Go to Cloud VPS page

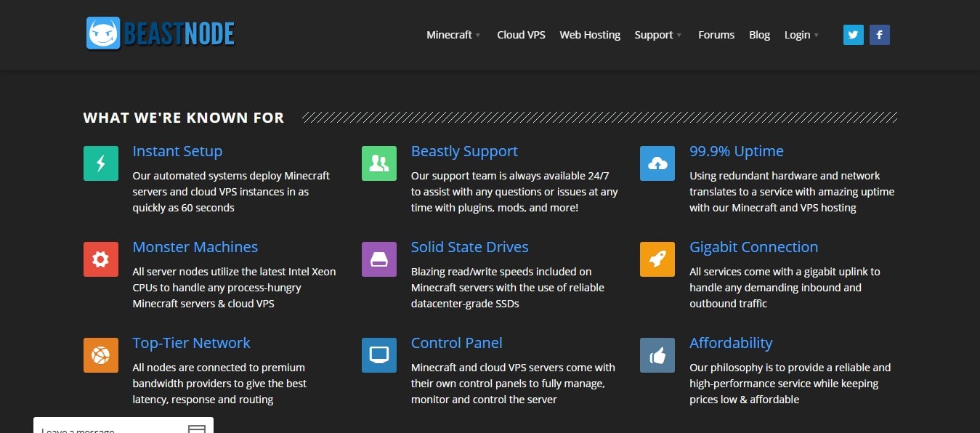521,35
